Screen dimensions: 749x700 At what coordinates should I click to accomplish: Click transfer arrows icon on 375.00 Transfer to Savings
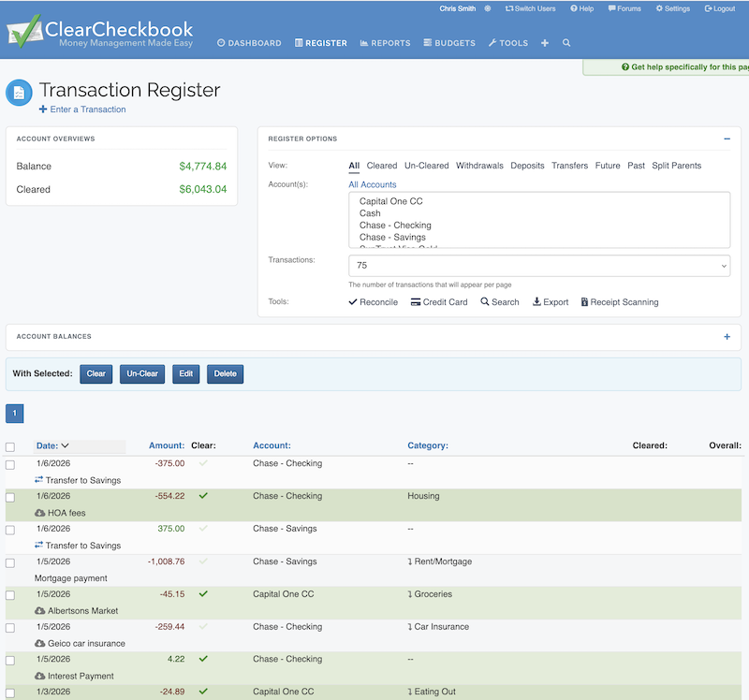click(39, 545)
